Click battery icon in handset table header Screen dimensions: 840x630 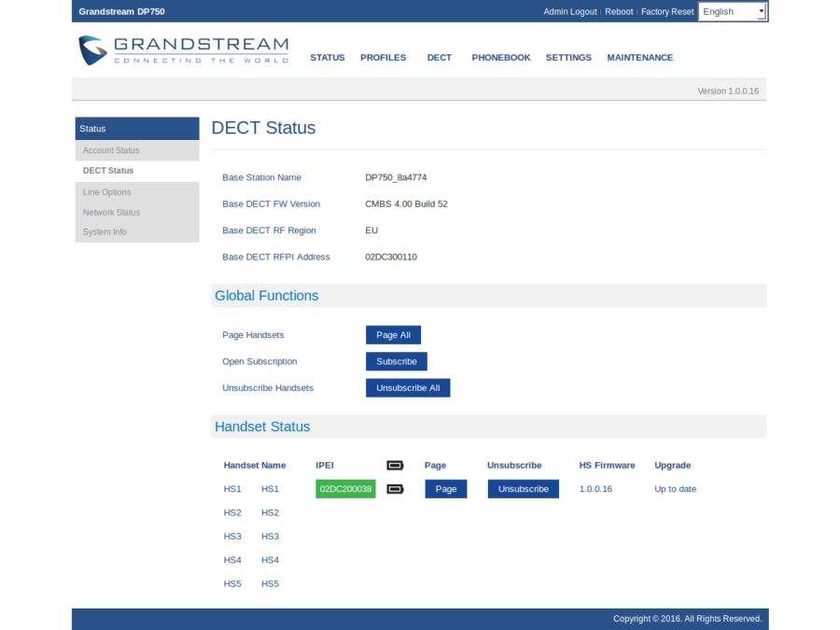coord(395,465)
